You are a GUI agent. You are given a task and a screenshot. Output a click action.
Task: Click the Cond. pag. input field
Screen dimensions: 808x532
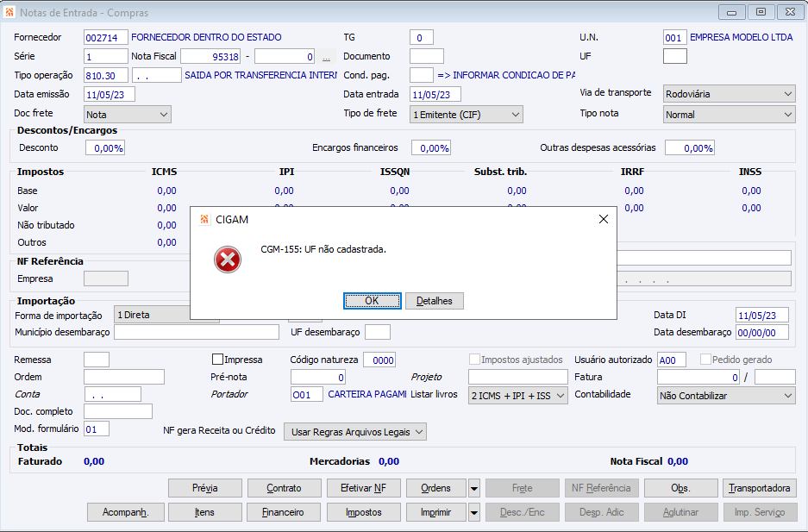(x=422, y=75)
